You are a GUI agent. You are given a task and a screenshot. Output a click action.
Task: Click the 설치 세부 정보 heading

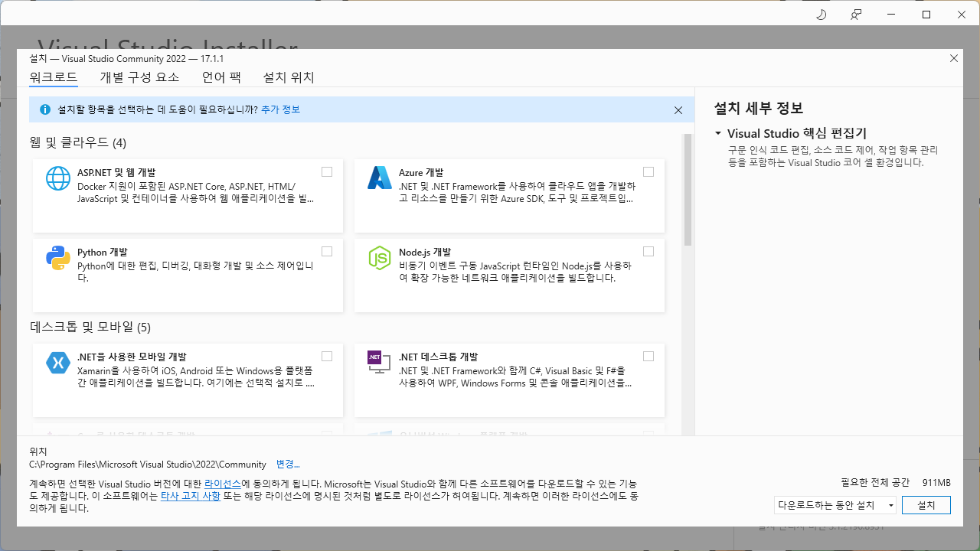[758, 109]
